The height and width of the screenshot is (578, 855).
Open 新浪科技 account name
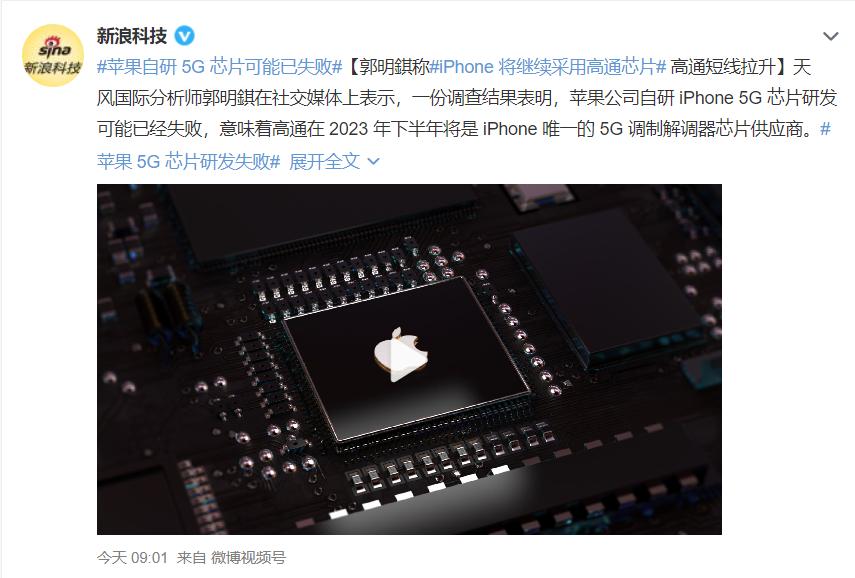[132, 36]
